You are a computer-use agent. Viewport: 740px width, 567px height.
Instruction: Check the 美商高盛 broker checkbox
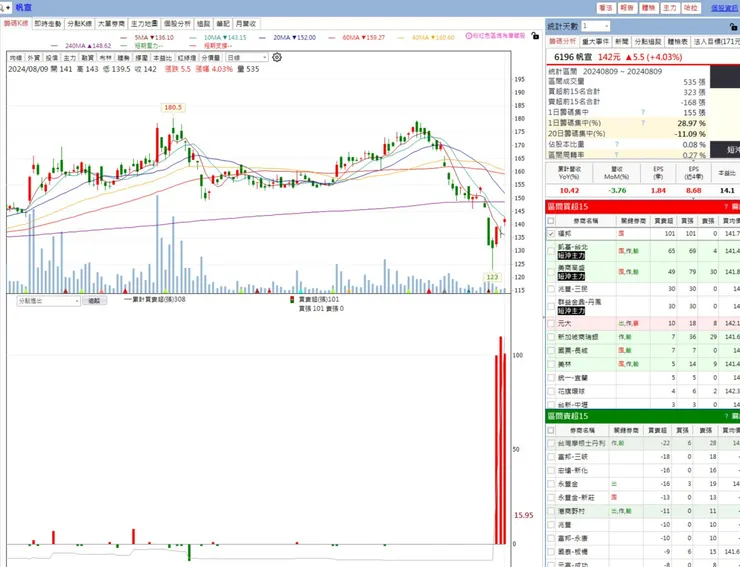[551, 272]
